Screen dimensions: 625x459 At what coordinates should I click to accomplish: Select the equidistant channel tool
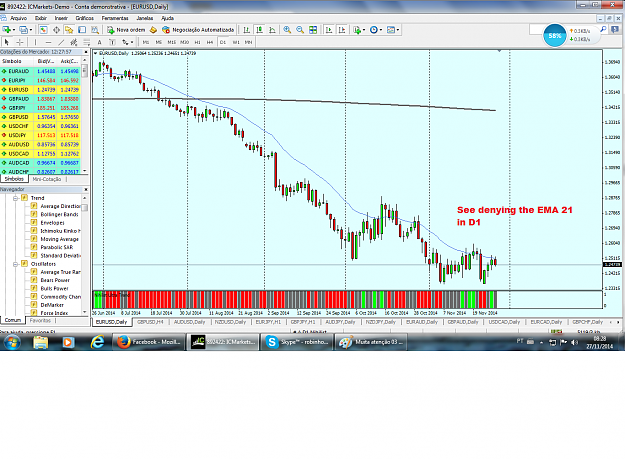(74, 42)
